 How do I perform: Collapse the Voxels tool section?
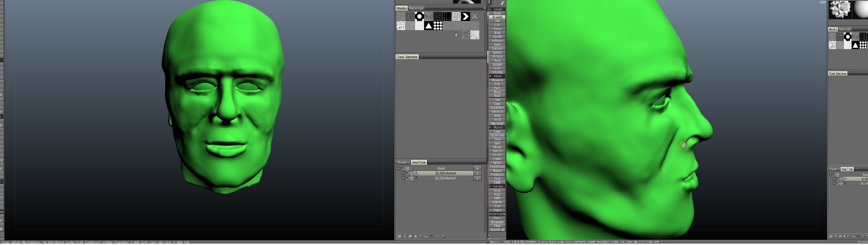[x=490, y=9]
